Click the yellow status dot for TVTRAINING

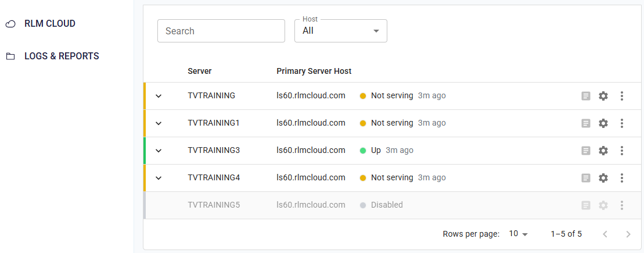click(x=363, y=96)
